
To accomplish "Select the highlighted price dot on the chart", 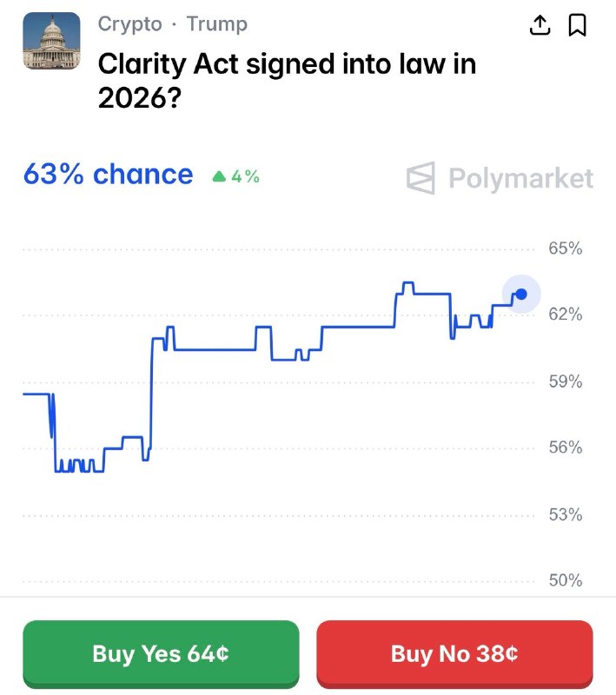I will [x=520, y=294].
